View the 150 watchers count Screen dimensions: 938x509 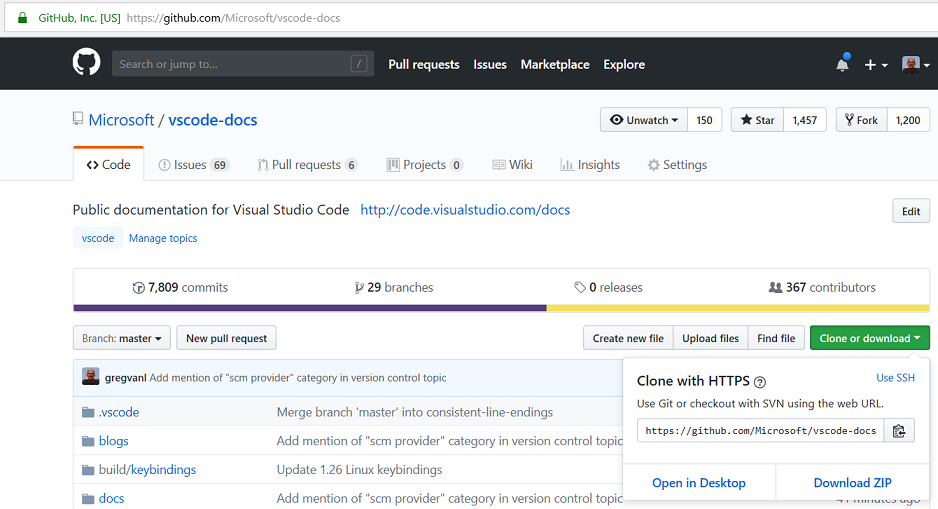(x=705, y=120)
